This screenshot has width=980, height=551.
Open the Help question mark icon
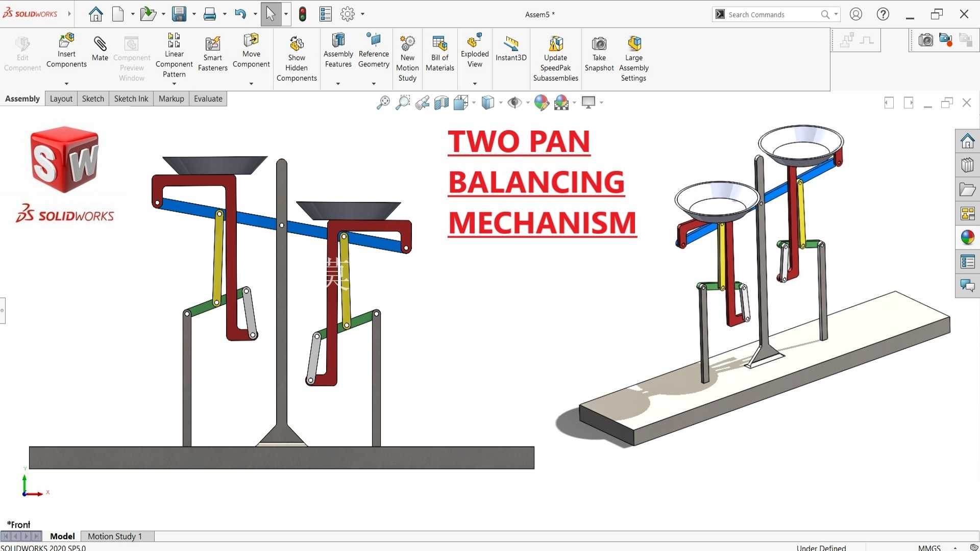[883, 14]
